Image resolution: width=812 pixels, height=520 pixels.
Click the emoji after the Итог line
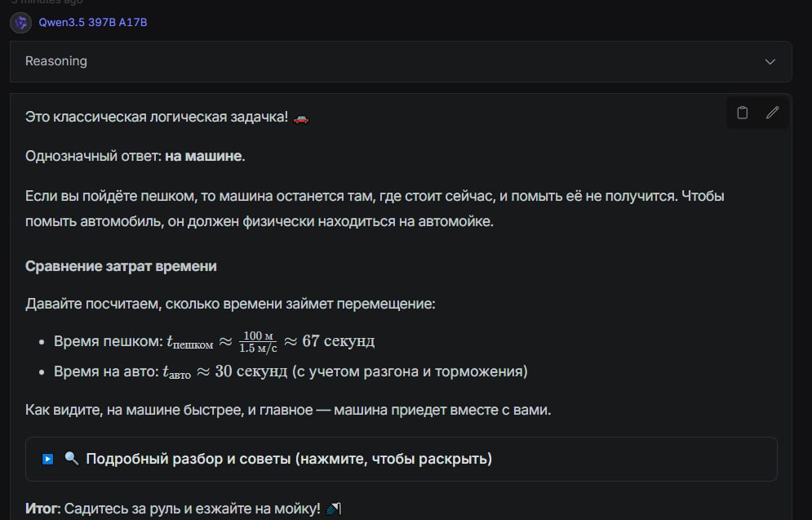click(333, 509)
